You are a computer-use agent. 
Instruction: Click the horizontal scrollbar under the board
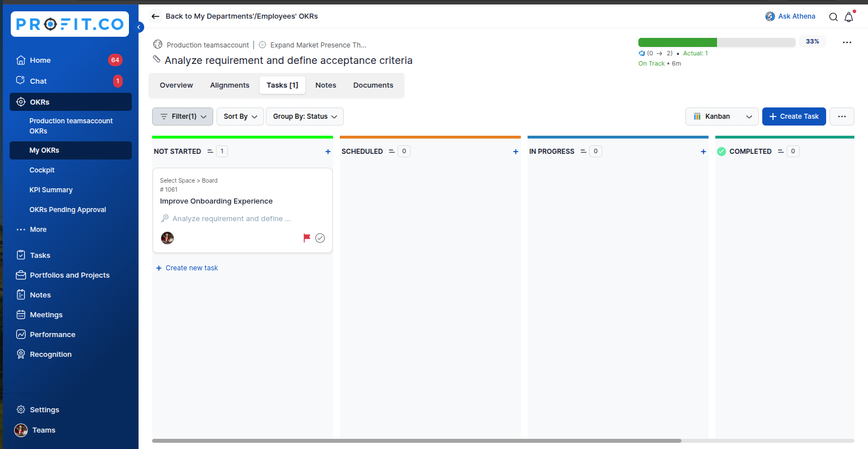point(417,441)
